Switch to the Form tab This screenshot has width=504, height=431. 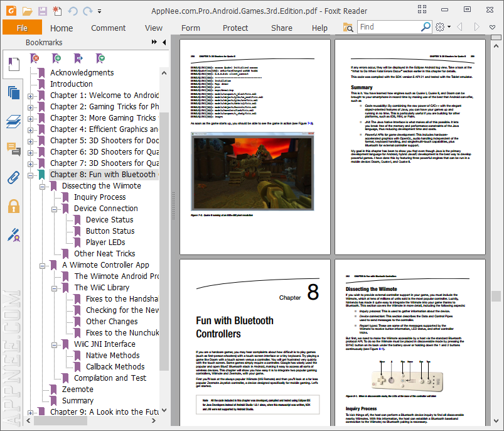[191, 28]
